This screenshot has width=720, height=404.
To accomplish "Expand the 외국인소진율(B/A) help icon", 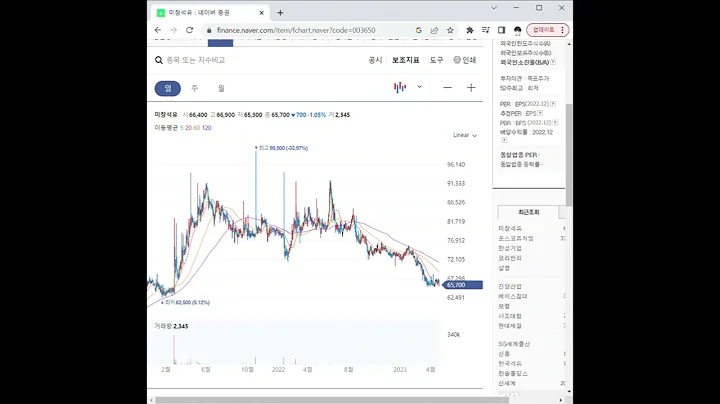I will click(553, 62).
